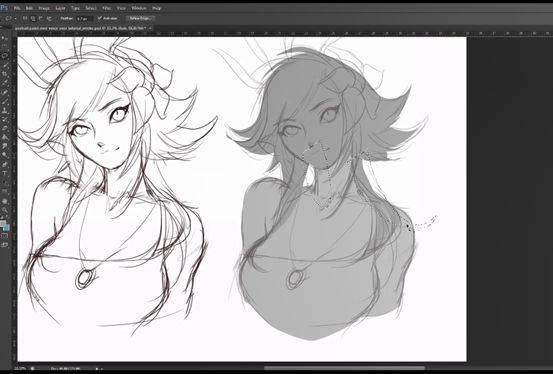Image resolution: width=553 pixels, height=374 pixels.
Task: Select the Clone Stamp tool
Action: (x=5, y=110)
